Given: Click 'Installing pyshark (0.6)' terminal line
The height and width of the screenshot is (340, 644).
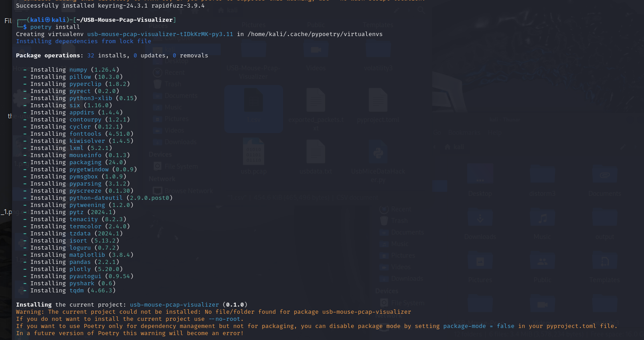Looking at the screenshot, I should point(69,283).
